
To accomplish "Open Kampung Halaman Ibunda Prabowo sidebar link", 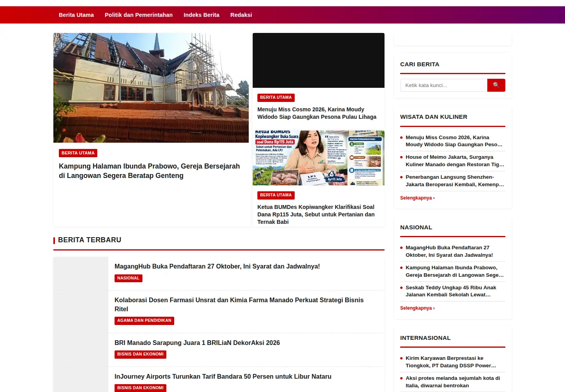I will (455, 271).
